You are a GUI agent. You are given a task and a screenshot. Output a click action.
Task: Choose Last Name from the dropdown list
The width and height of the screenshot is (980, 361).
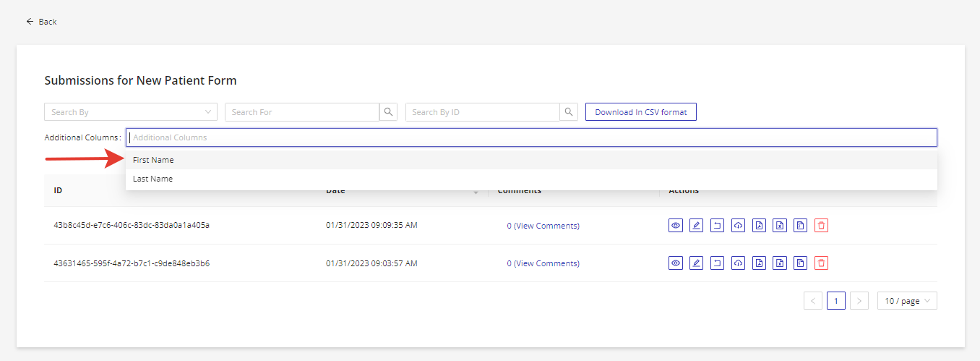152,179
